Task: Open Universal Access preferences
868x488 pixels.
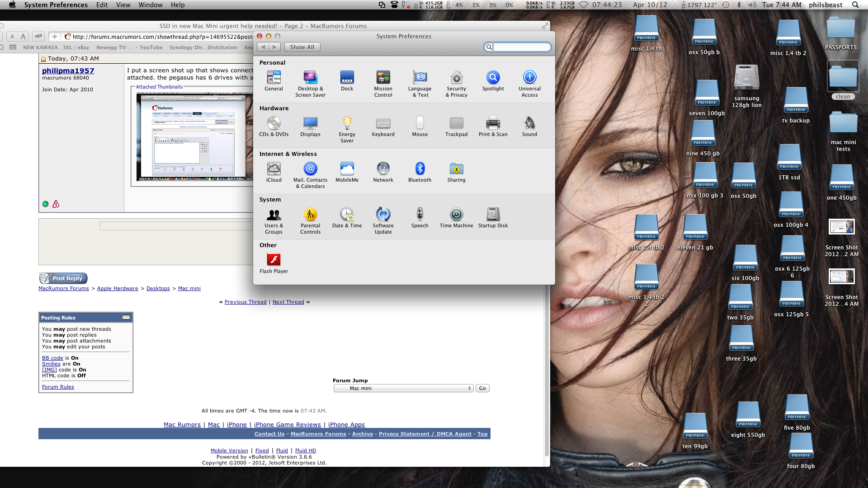Action: click(529, 78)
